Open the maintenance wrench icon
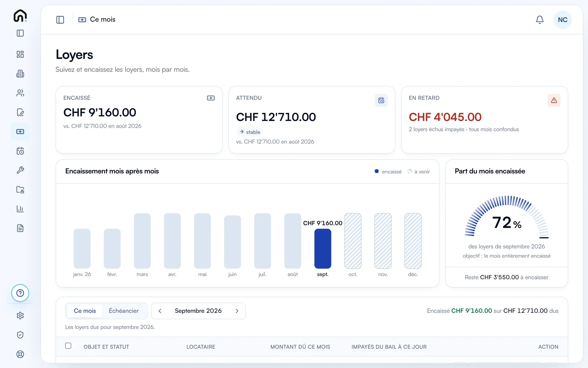The width and height of the screenshot is (588, 368). [x=20, y=170]
